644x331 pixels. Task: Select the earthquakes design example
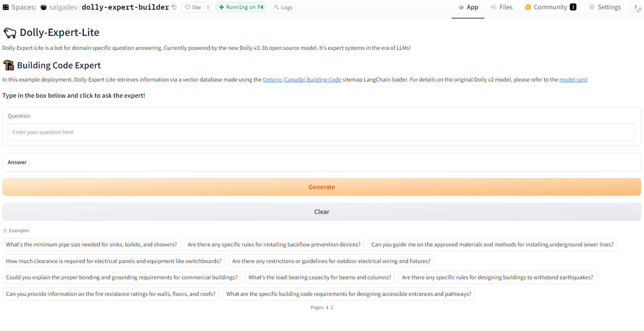click(498, 277)
